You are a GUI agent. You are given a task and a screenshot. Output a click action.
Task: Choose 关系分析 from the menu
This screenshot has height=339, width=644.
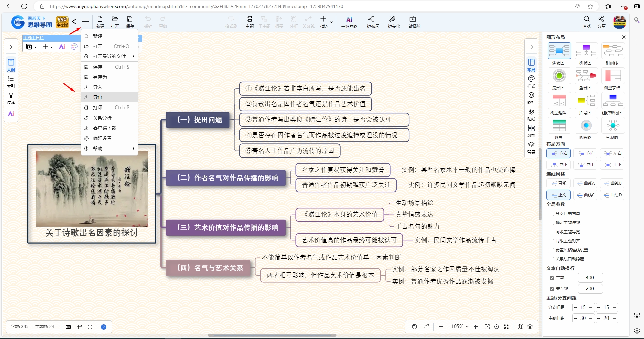(x=109, y=118)
